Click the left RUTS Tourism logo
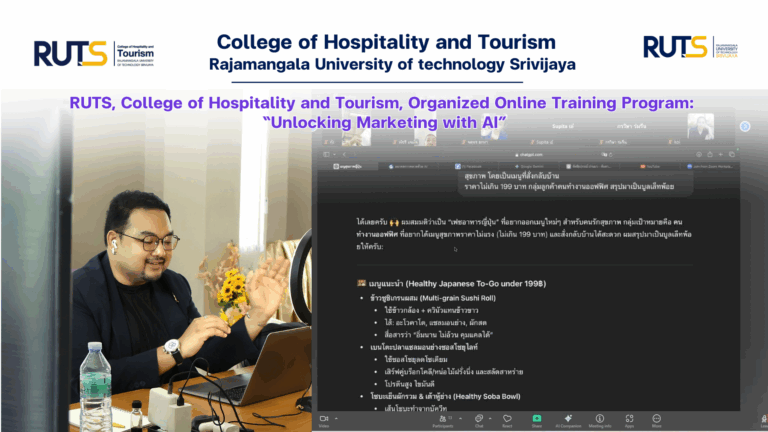 pyautogui.click(x=94, y=53)
